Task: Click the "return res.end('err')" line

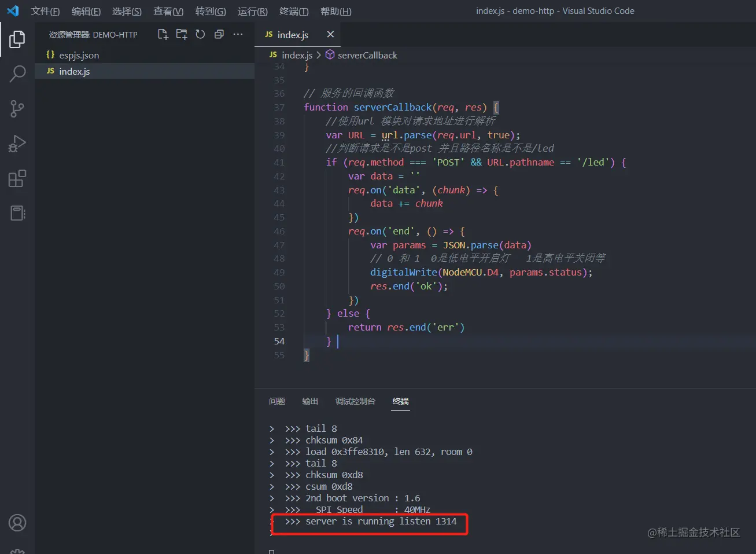Action: [x=406, y=327]
